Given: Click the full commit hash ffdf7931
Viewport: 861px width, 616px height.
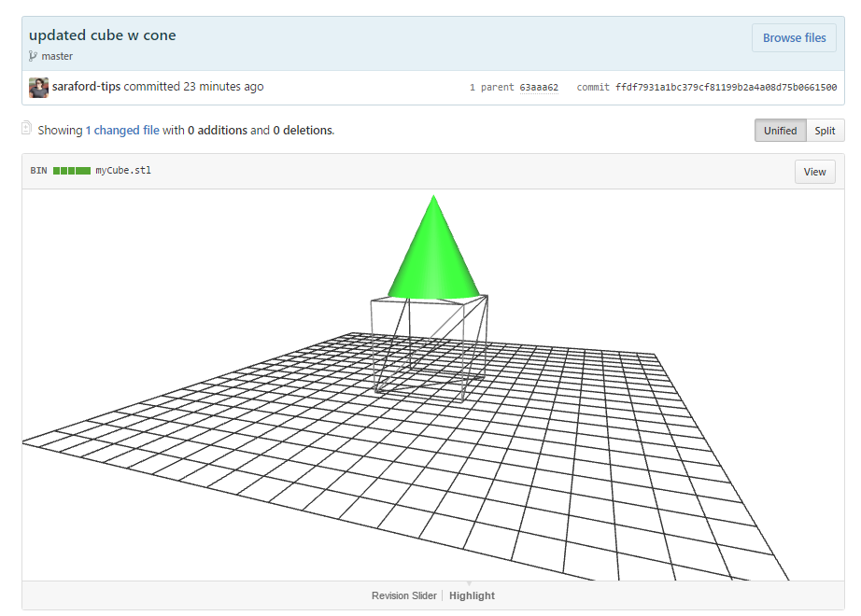Looking at the screenshot, I should click(726, 88).
